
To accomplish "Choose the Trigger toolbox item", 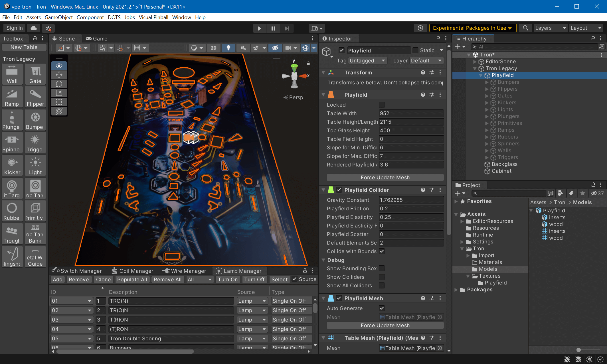I will tap(35, 143).
